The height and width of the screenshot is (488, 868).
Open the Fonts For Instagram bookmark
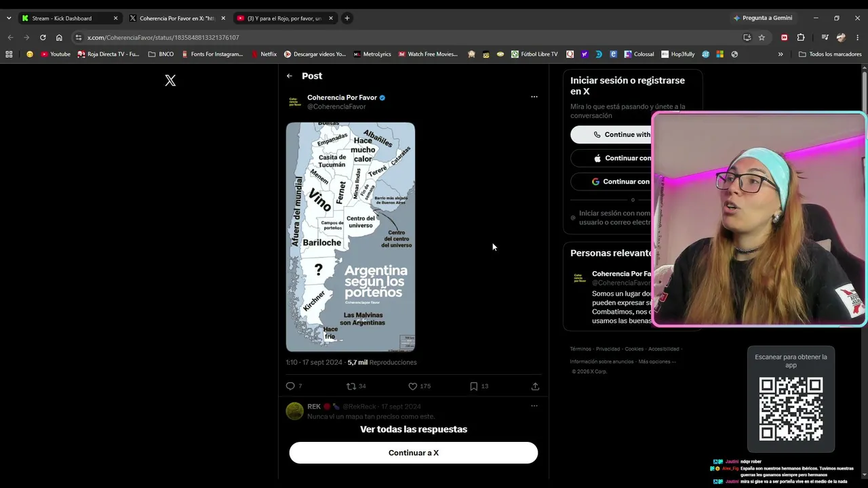click(212, 54)
